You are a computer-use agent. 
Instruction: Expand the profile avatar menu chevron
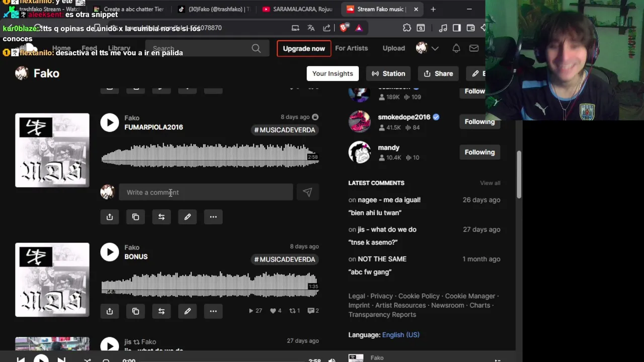pos(435,48)
